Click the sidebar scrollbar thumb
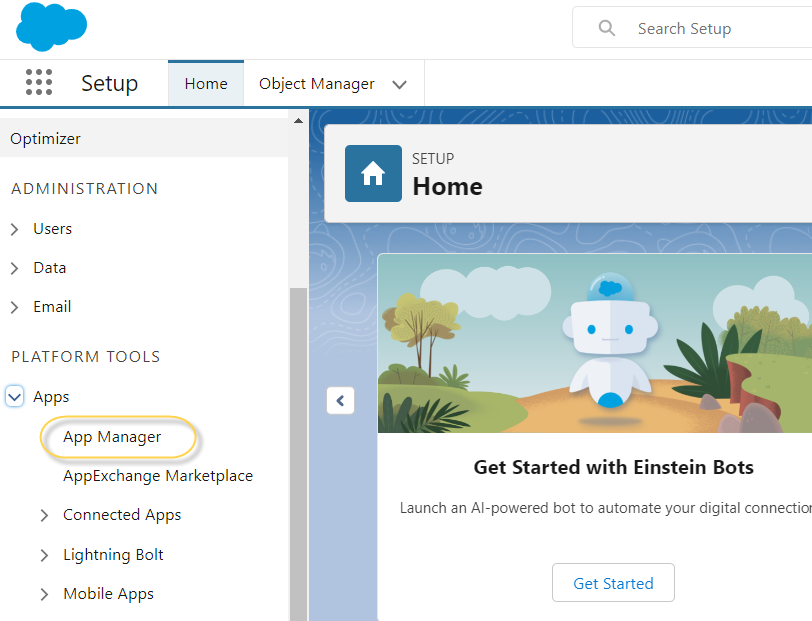Image resolution: width=812 pixels, height=621 pixels. click(x=298, y=454)
